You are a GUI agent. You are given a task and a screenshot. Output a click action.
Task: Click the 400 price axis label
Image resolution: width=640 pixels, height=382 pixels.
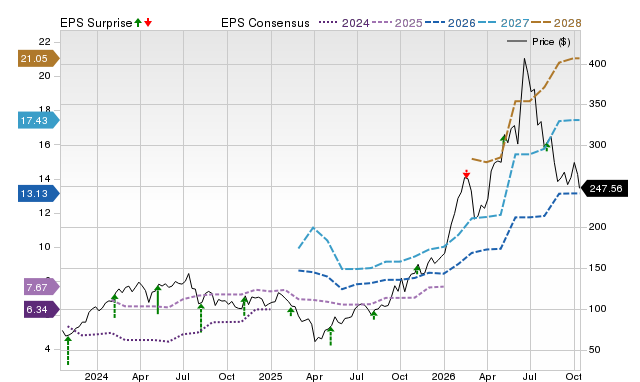click(598, 64)
